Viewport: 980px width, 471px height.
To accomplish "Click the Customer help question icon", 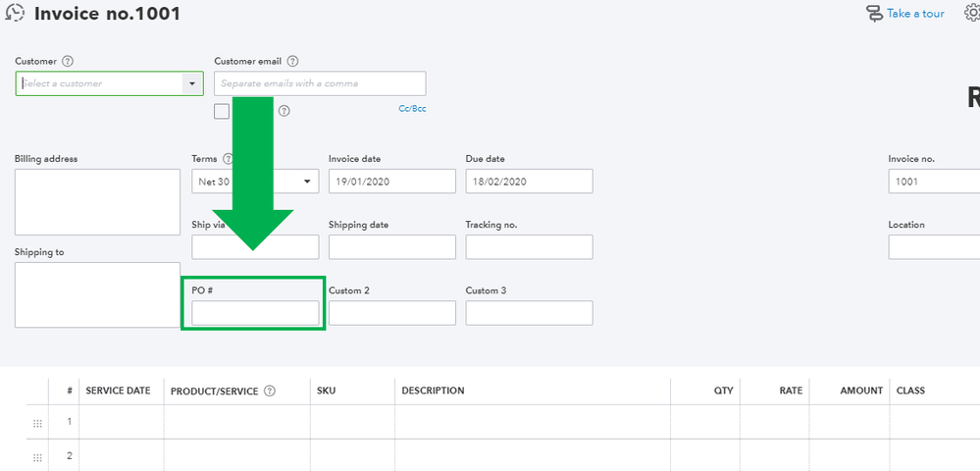I will [x=68, y=61].
